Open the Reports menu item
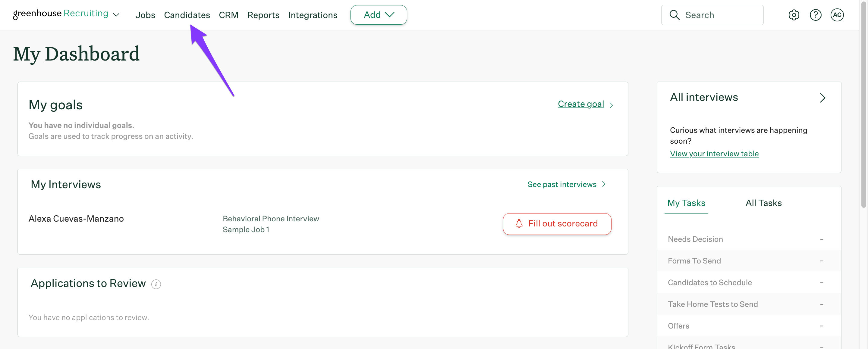 click(263, 15)
